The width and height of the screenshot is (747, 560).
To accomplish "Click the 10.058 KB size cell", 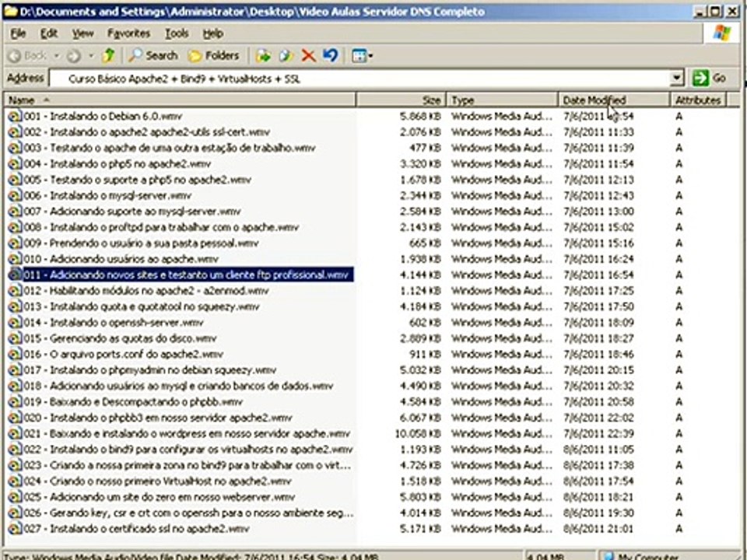I will click(418, 434).
